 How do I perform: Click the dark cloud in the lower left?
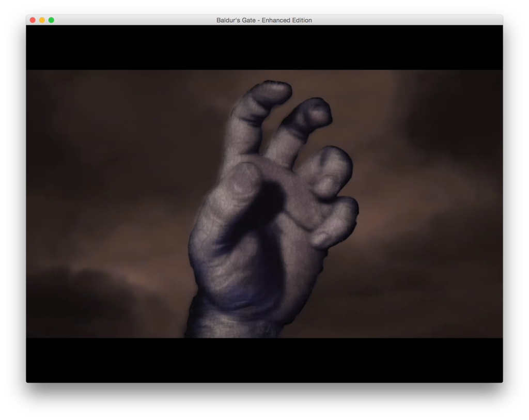pyautogui.click(x=77, y=300)
